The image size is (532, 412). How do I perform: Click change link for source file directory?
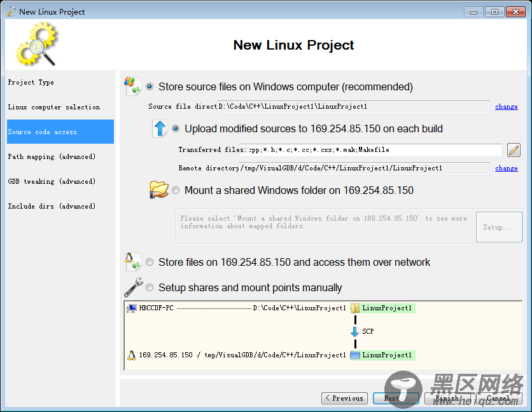pos(506,106)
